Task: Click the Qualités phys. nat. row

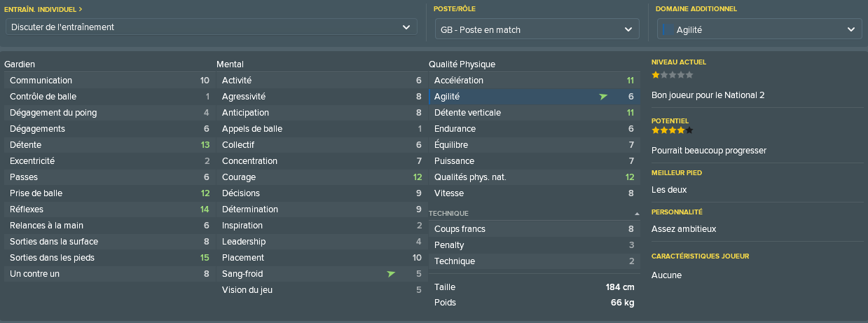Action: (534, 177)
